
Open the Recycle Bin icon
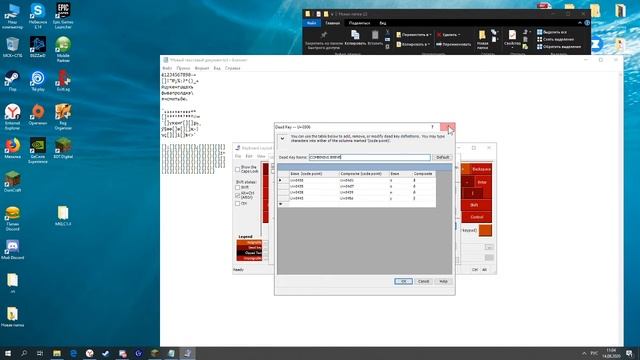pyautogui.click(x=12, y=47)
